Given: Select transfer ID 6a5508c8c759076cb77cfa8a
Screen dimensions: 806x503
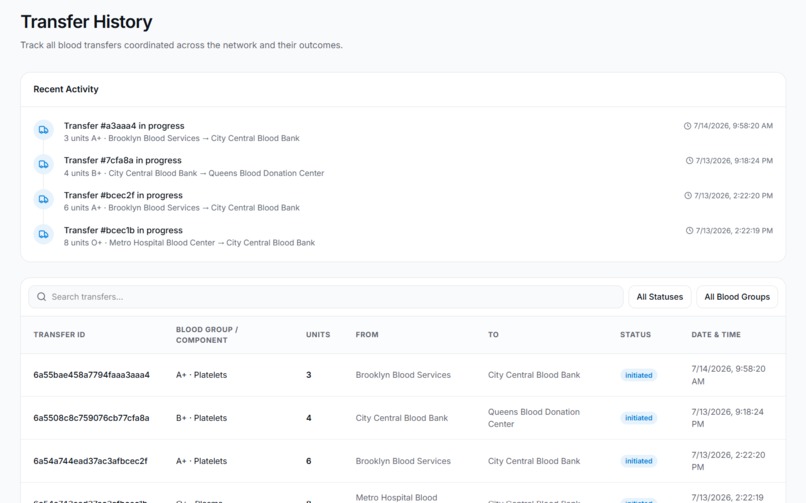Looking at the screenshot, I should click(x=91, y=418).
